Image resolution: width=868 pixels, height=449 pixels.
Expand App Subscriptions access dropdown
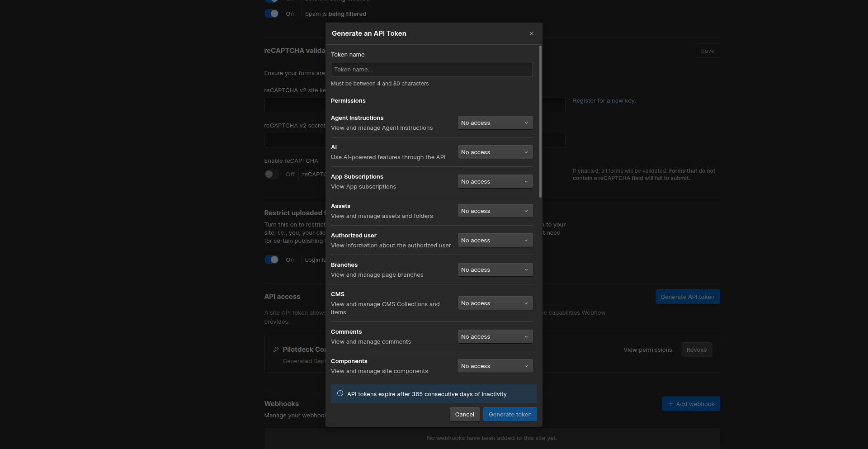pos(495,181)
